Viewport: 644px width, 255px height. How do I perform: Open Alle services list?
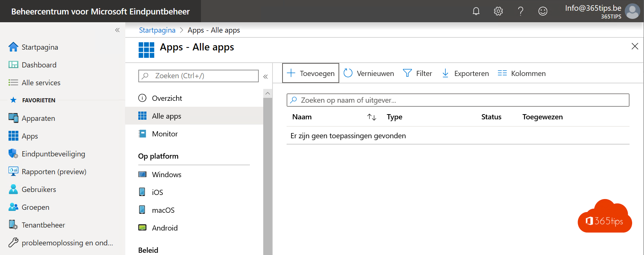coord(41,83)
